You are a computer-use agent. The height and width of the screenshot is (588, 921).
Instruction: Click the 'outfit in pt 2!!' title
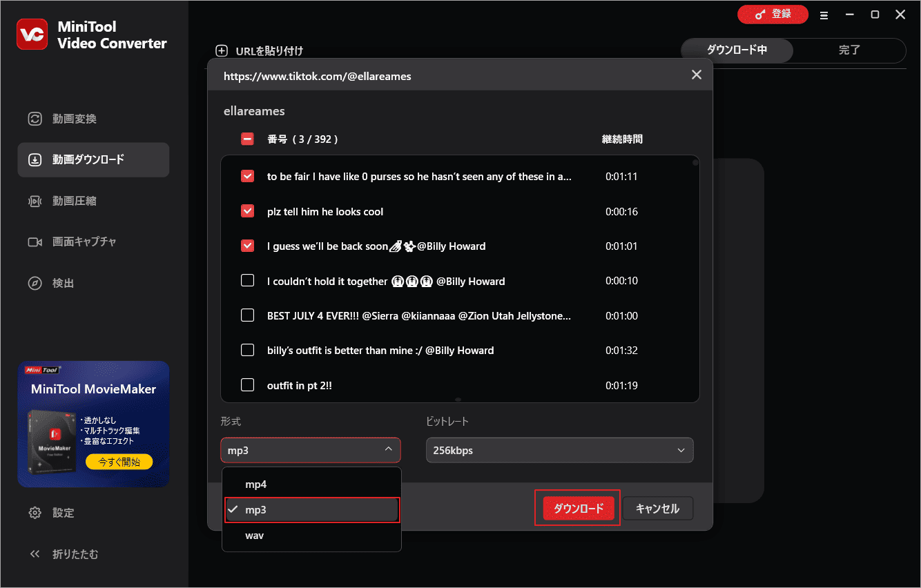(300, 385)
